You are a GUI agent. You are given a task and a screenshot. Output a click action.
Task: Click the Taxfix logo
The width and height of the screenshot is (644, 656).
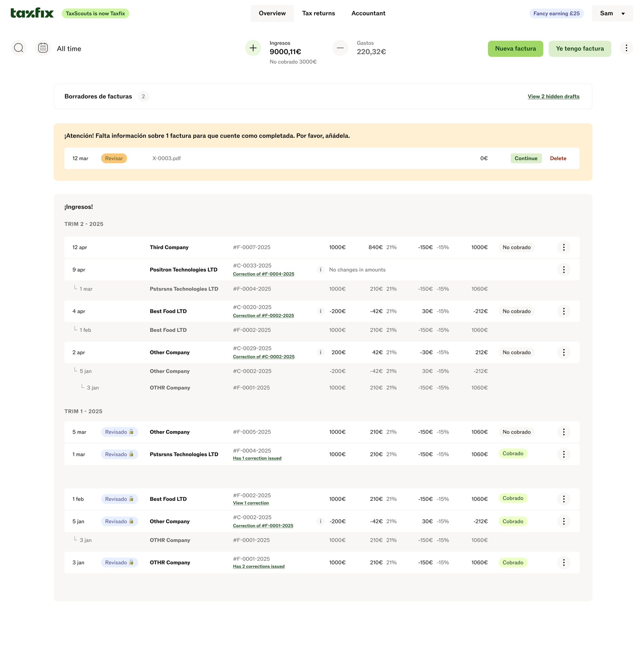(32, 13)
